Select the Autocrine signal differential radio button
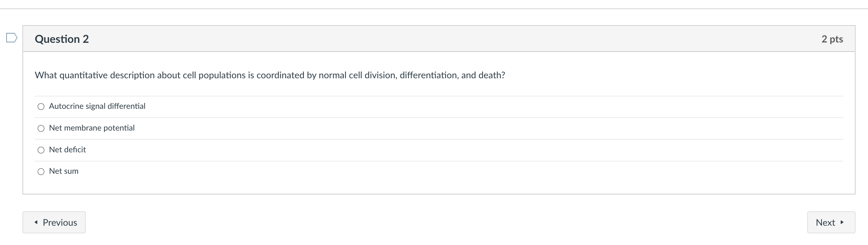The width and height of the screenshot is (868, 245). tap(41, 107)
